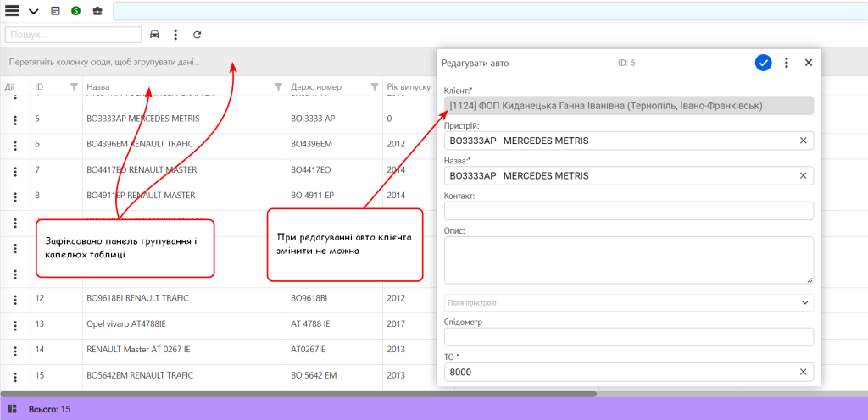Close the Редагувати авто dialog

[808, 63]
